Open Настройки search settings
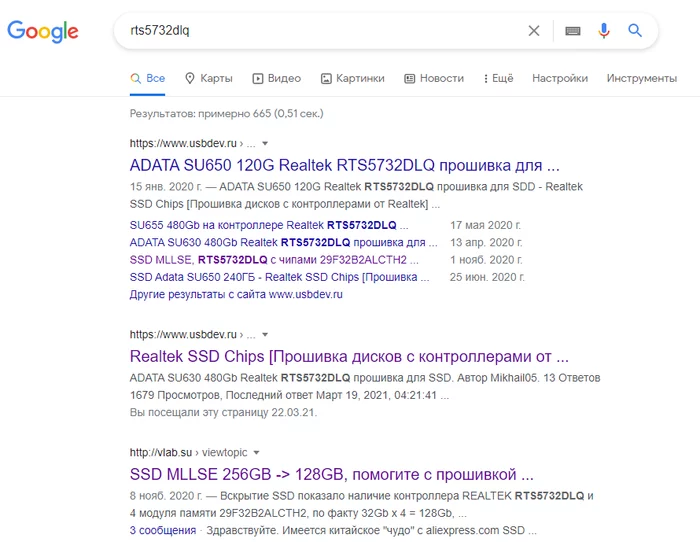 (x=560, y=79)
